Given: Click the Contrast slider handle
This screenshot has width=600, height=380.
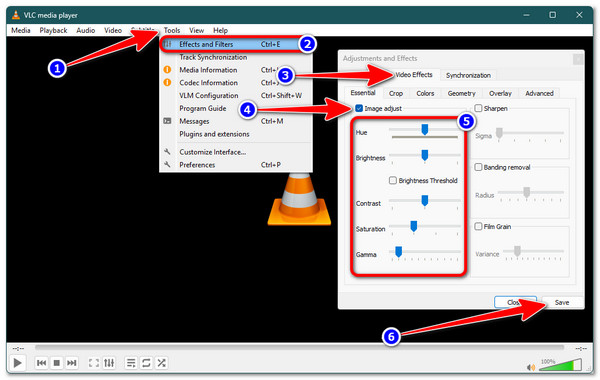Looking at the screenshot, I should [x=425, y=201].
